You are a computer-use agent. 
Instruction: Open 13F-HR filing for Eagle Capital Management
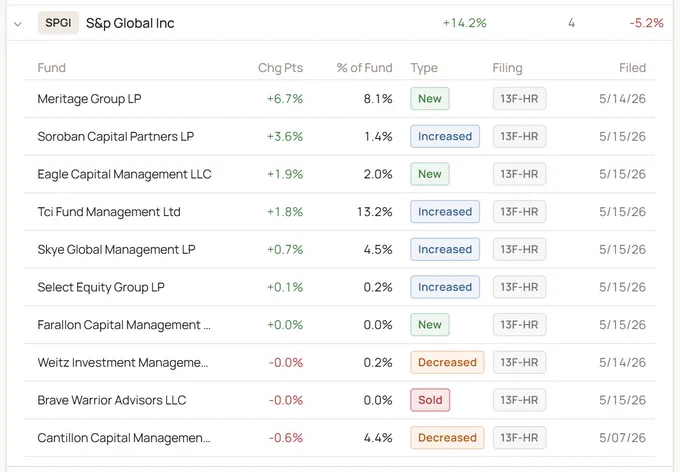point(519,174)
